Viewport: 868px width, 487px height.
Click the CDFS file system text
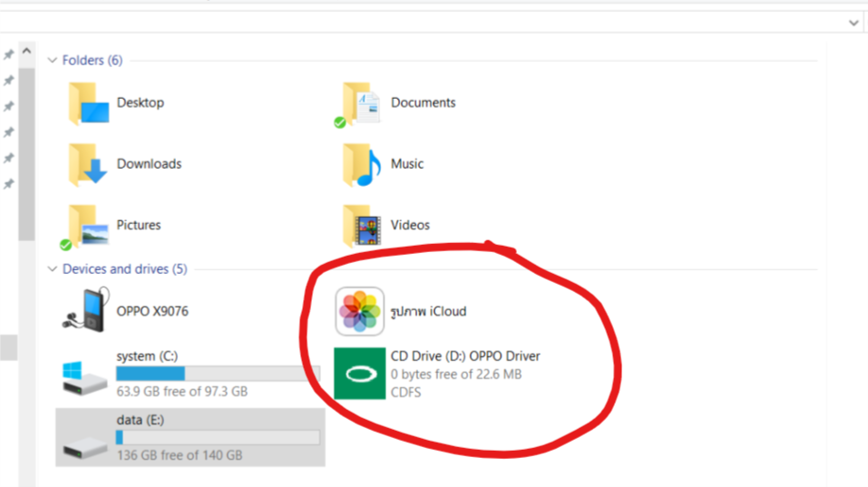click(x=405, y=392)
